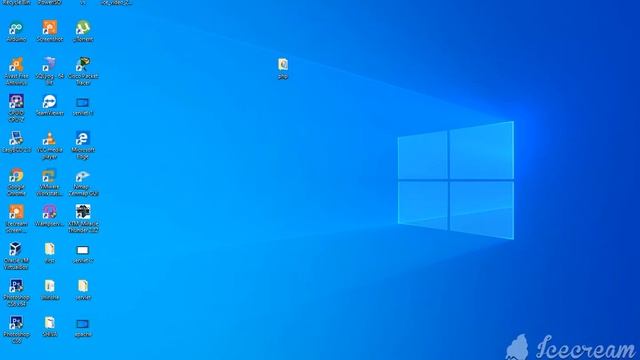Select the Oracle VM VirtualBox icon
Image resolution: width=640 pixels, height=360 pixels.
point(16,256)
